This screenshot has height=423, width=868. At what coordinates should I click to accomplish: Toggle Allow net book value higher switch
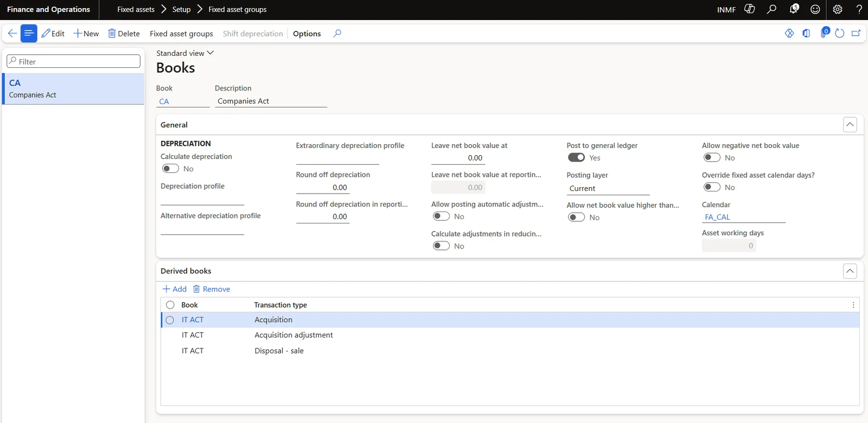[576, 217]
